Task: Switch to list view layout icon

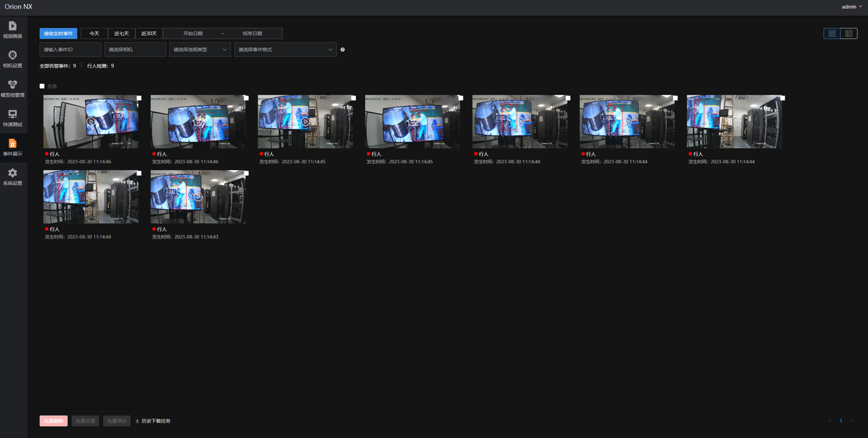Action: [848, 33]
